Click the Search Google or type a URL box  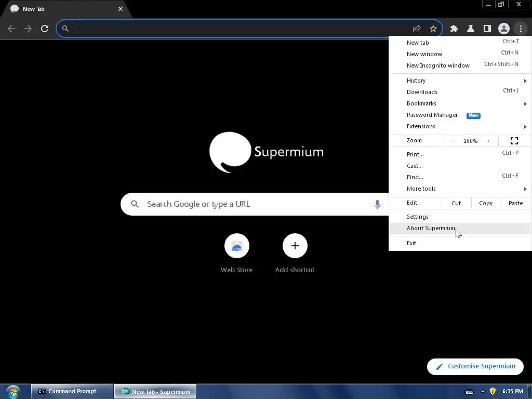point(255,204)
